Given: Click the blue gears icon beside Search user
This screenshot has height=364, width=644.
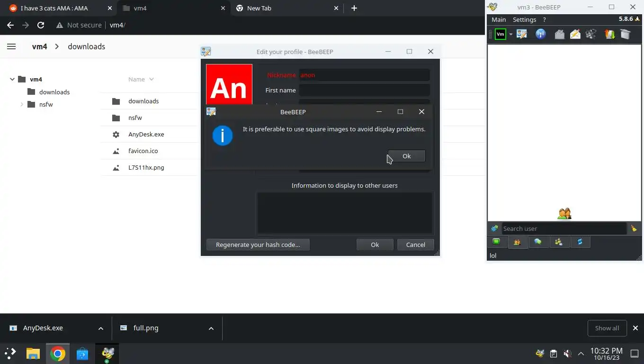Looking at the screenshot, I should click(x=494, y=228).
